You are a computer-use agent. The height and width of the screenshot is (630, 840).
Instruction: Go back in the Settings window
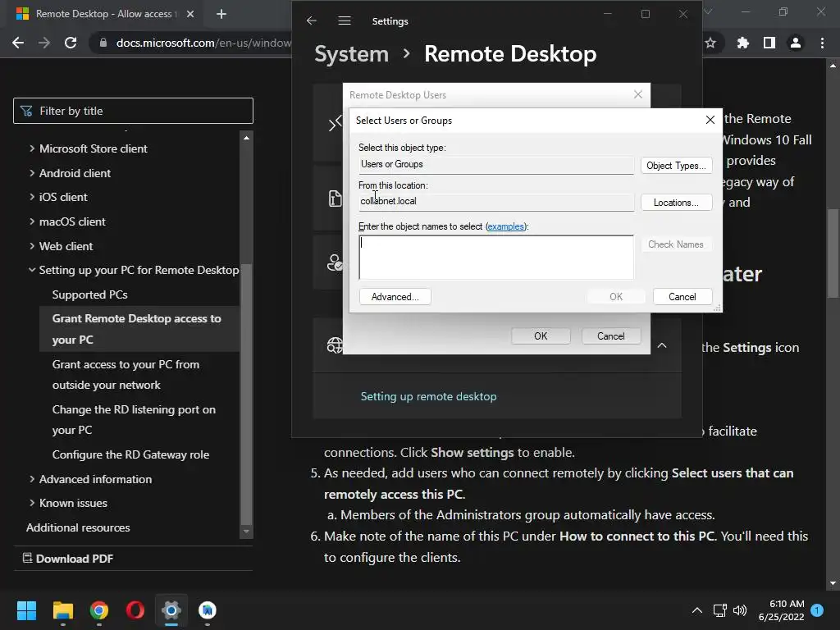(311, 21)
